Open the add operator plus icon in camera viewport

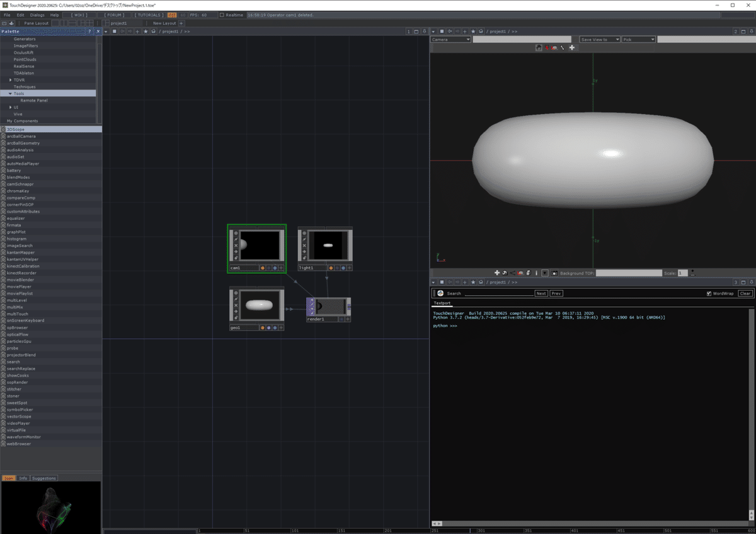pyautogui.click(x=571, y=47)
